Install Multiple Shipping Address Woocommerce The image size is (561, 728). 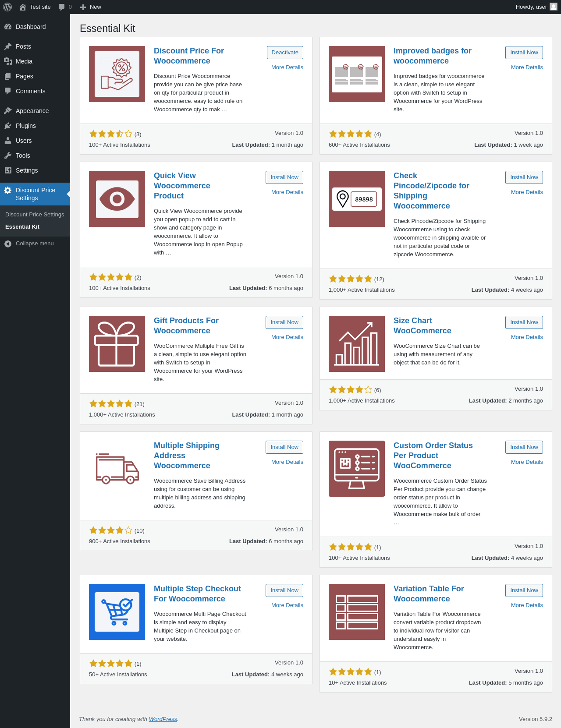[x=284, y=447]
